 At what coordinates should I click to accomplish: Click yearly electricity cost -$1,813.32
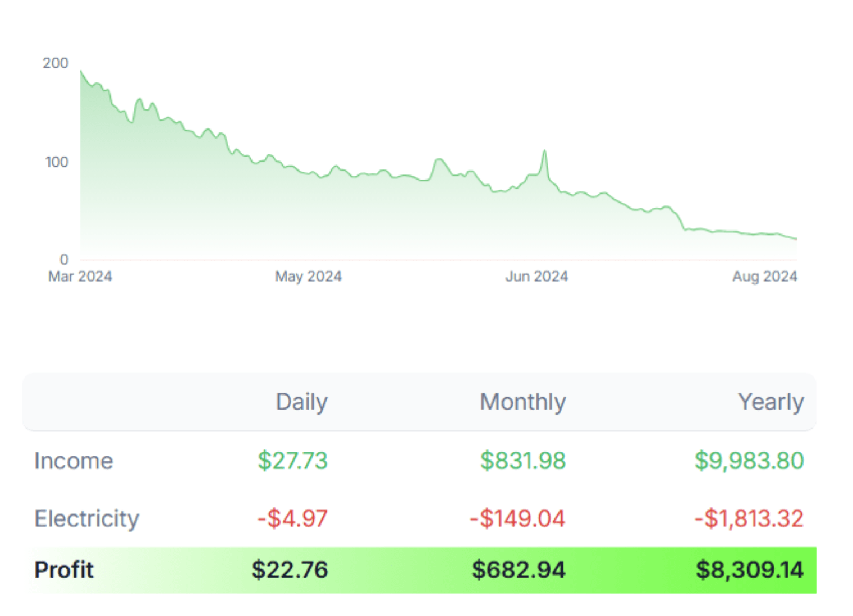pyautogui.click(x=749, y=518)
